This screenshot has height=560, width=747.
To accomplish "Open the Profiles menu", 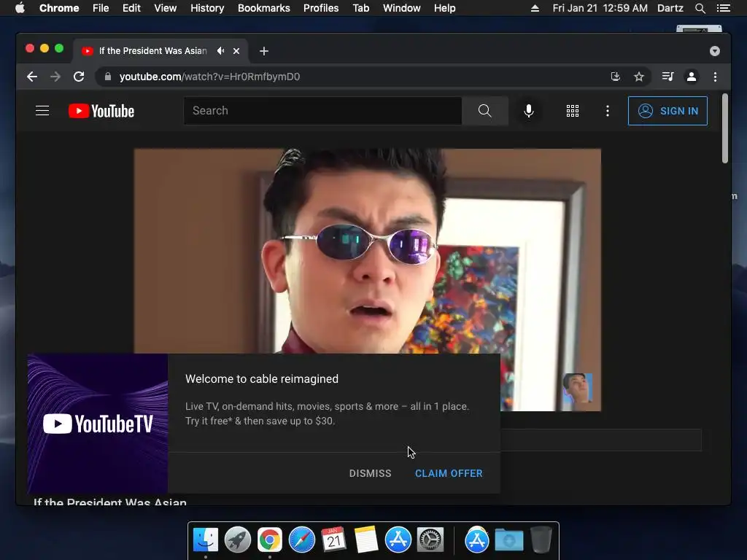I will coord(321,8).
